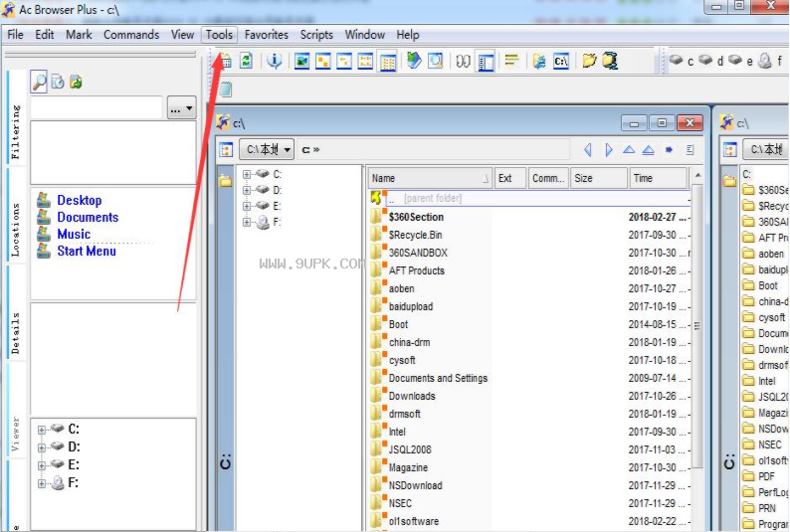Expand C: in center window tree
This screenshot has height=532, width=790.
tap(247, 174)
